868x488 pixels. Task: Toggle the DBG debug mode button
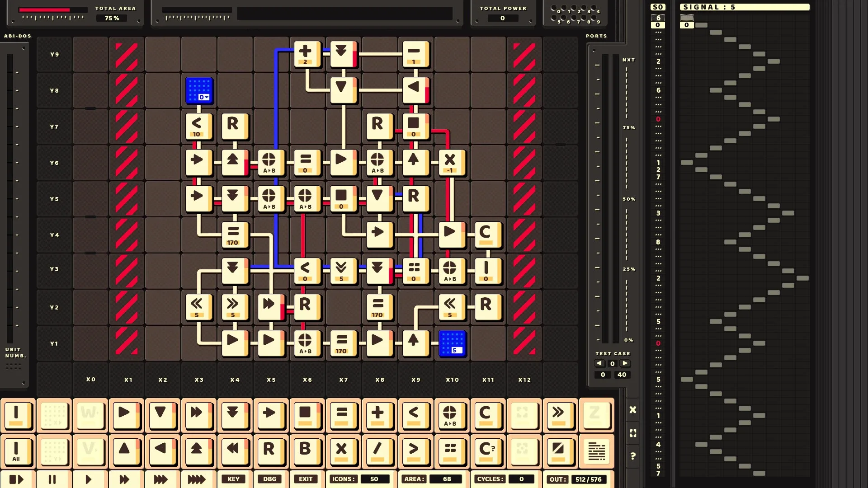270,479
